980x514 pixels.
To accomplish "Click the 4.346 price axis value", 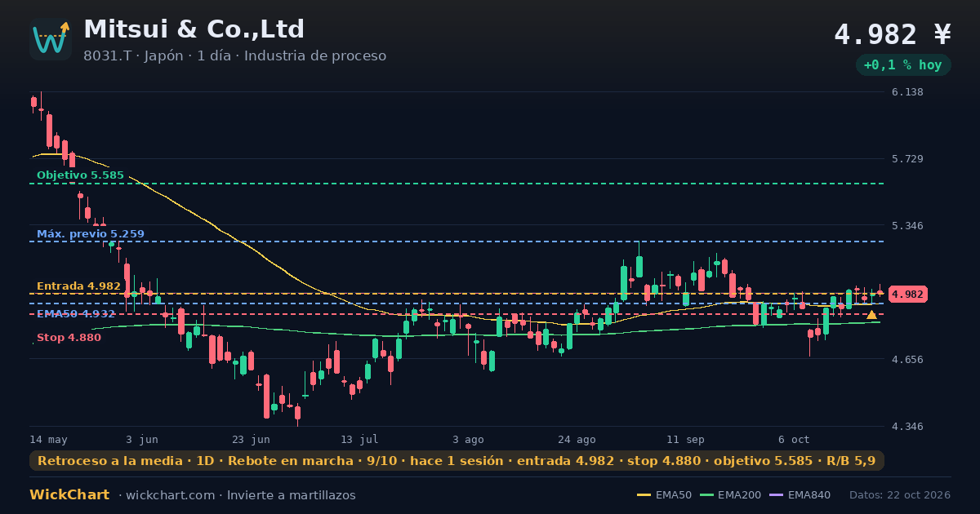I will pyautogui.click(x=907, y=427).
